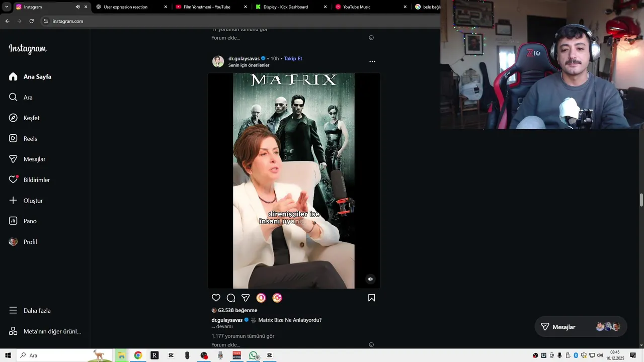Open Windows Security tray icon
The width and height of the screenshot is (644, 362).
[584, 355]
